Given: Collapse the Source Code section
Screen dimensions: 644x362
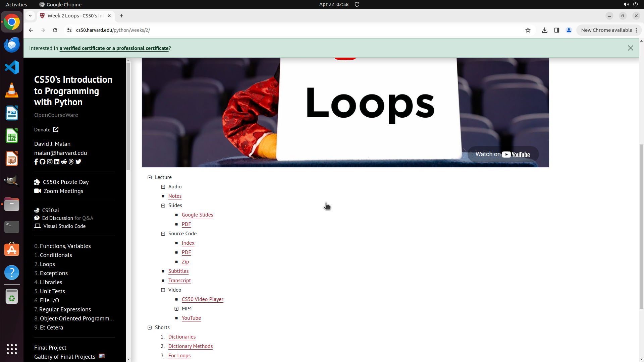Looking at the screenshot, I should 163,234.
